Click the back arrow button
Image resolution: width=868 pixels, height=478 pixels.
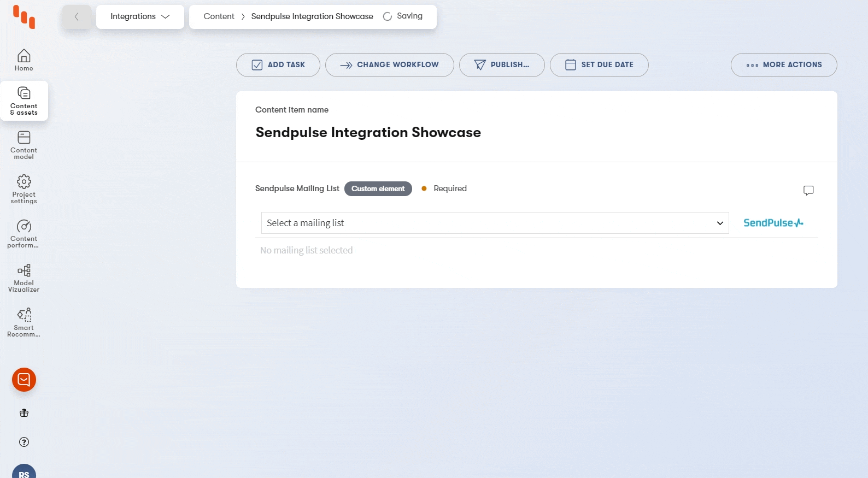point(77,17)
